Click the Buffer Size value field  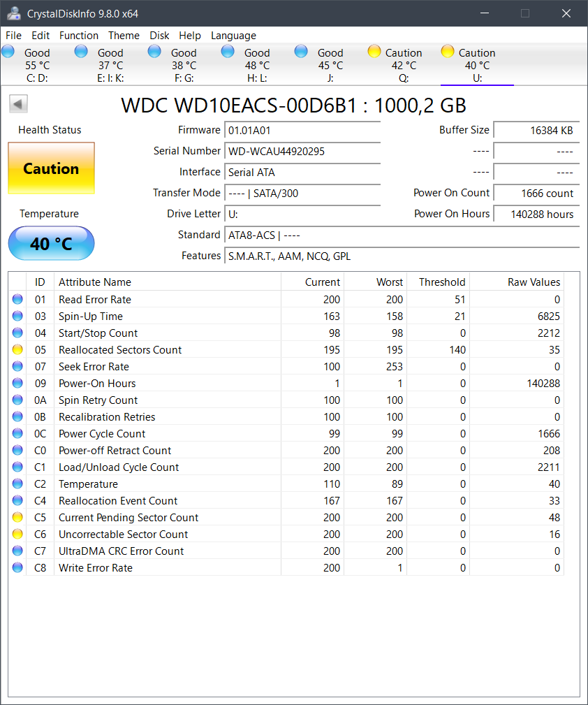[536, 131]
